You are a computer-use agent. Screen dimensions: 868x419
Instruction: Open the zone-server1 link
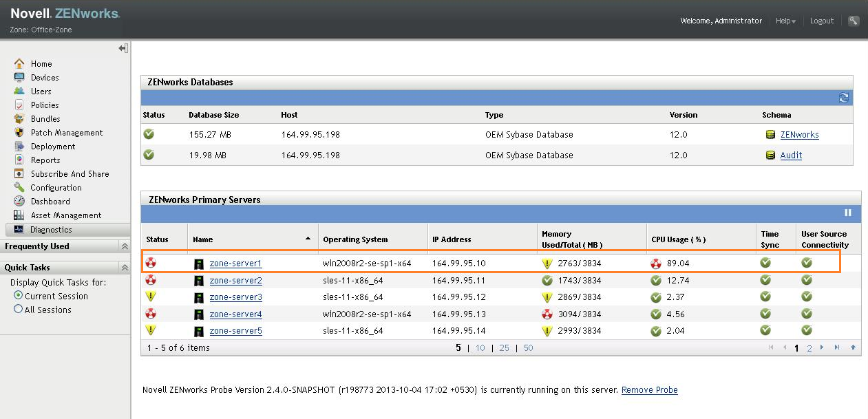[235, 264]
